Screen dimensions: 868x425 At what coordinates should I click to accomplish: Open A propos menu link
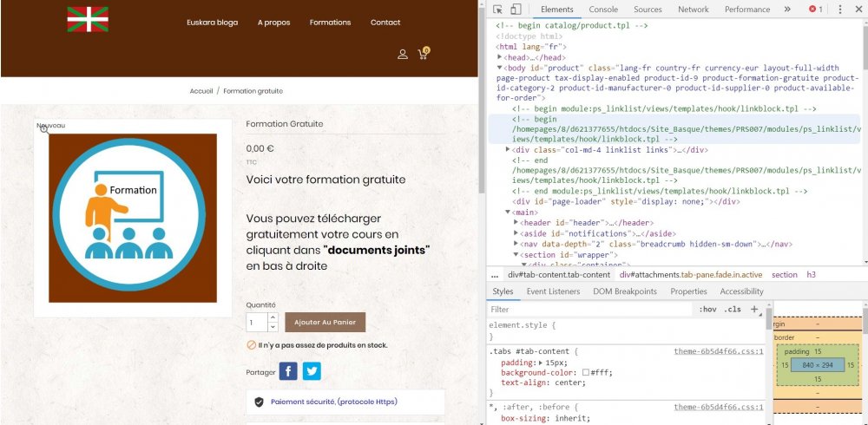click(273, 23)
